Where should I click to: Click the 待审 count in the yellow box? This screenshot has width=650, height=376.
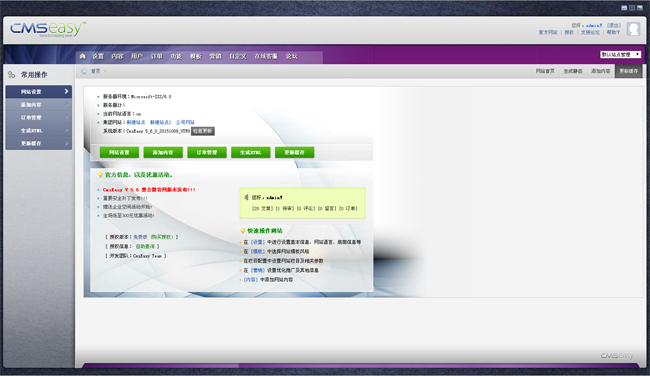285,209
